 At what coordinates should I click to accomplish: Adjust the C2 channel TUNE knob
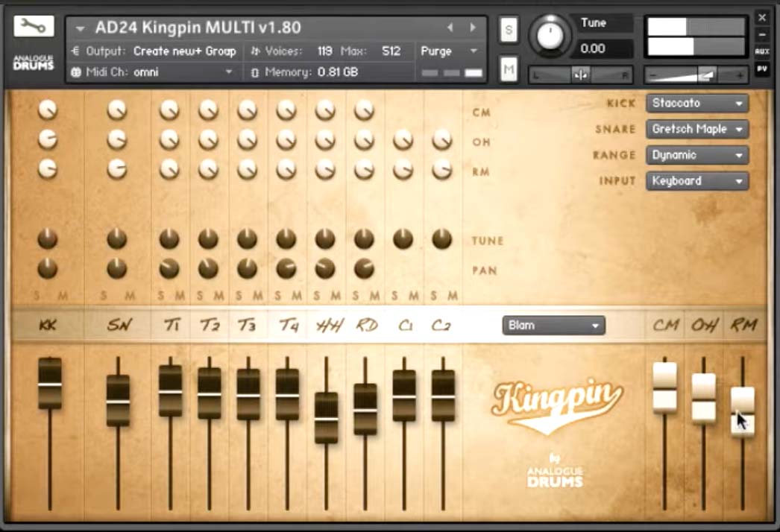coord(441,238)
